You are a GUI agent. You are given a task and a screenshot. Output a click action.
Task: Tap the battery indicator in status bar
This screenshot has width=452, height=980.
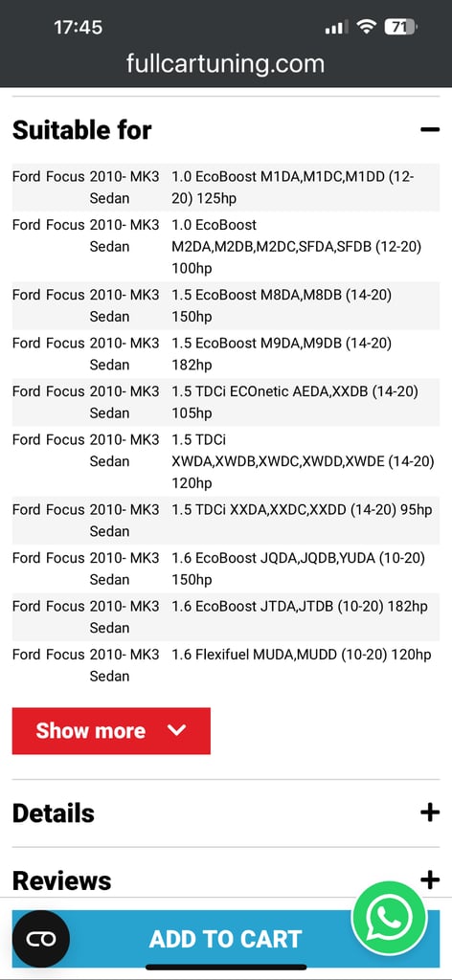tap(400, 27)
